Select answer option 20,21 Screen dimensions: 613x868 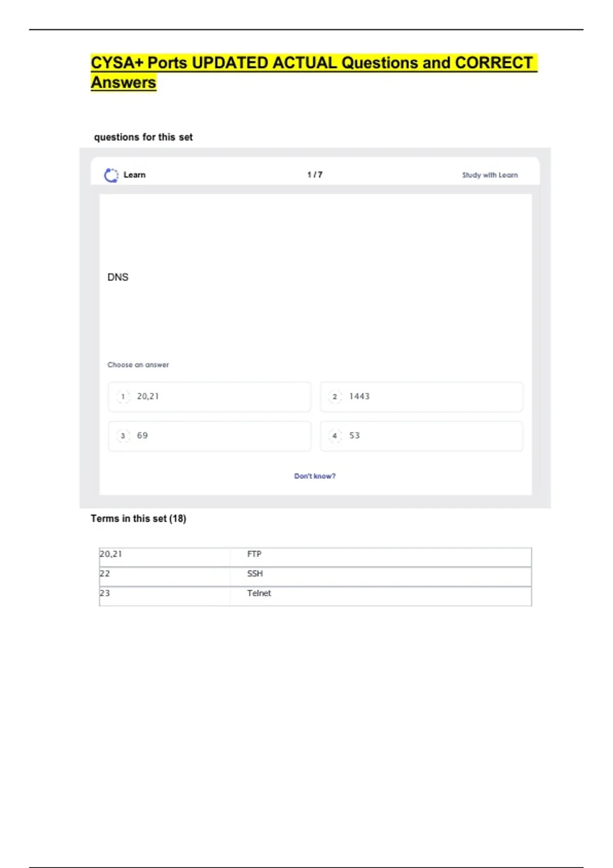pos(209,397)
